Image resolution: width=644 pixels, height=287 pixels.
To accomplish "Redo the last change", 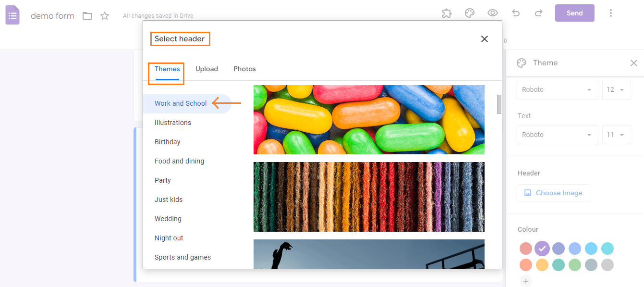I will pos(539,13).
